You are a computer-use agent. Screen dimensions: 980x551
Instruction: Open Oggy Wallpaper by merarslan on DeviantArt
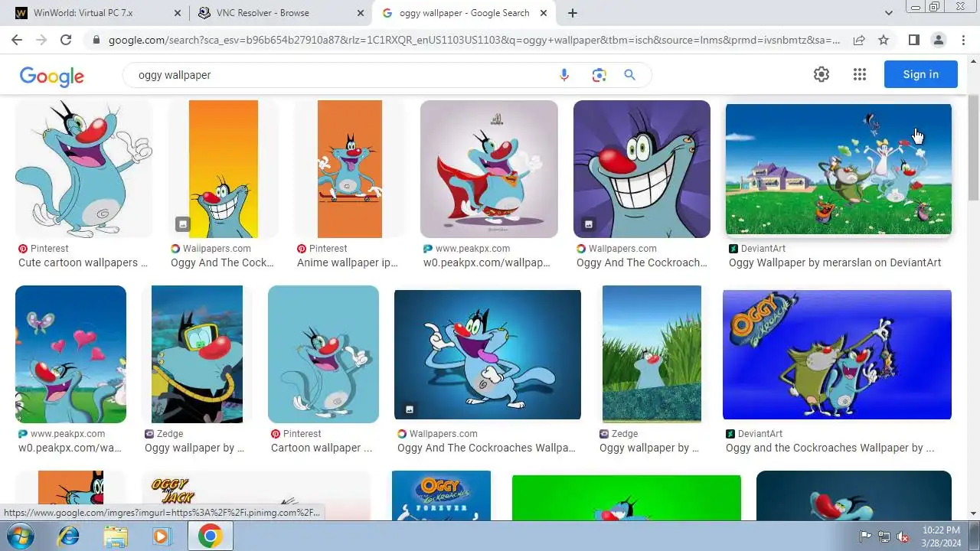click(x=835, y=262)
